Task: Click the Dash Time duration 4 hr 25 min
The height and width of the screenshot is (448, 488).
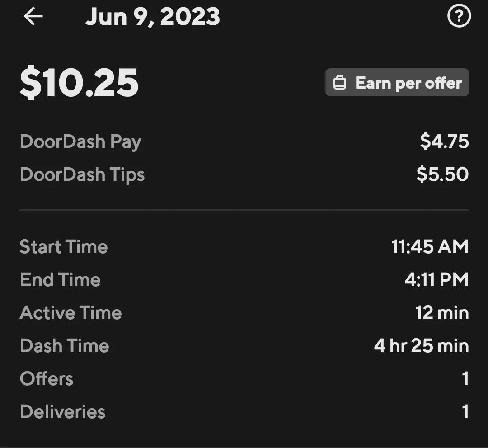Action: pyautogui.click(x=420, y=345)
